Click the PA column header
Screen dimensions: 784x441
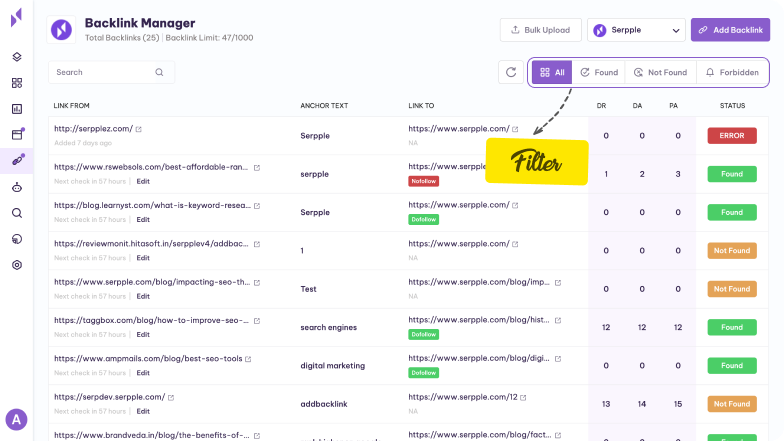point(674,106)
